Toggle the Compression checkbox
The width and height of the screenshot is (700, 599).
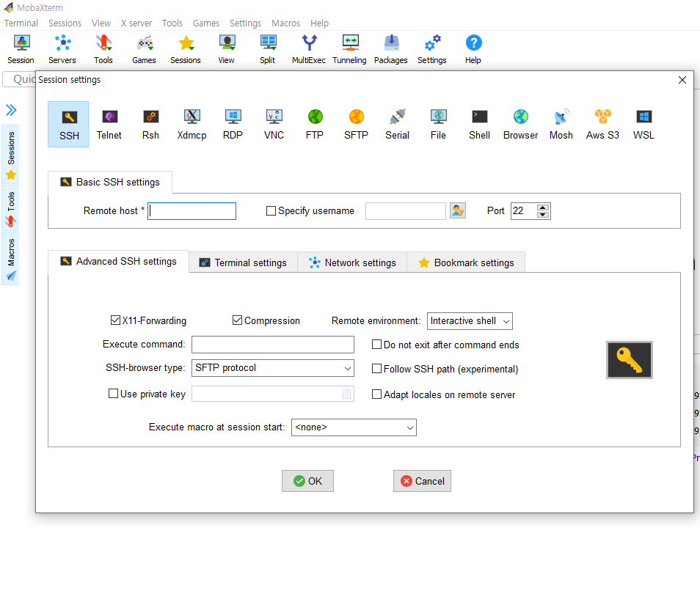237,320
